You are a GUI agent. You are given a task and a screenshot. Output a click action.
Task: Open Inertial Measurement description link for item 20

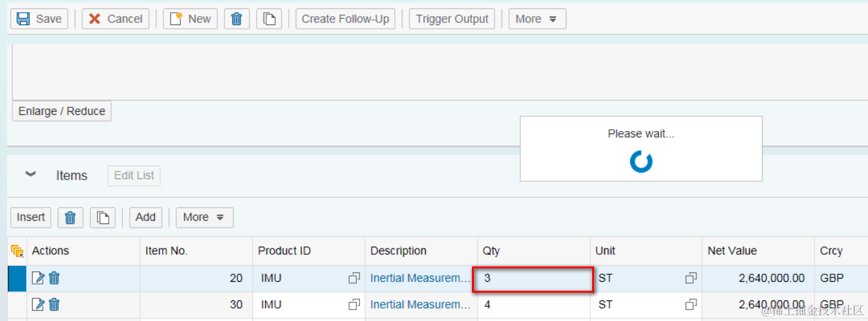click(420, 278)
